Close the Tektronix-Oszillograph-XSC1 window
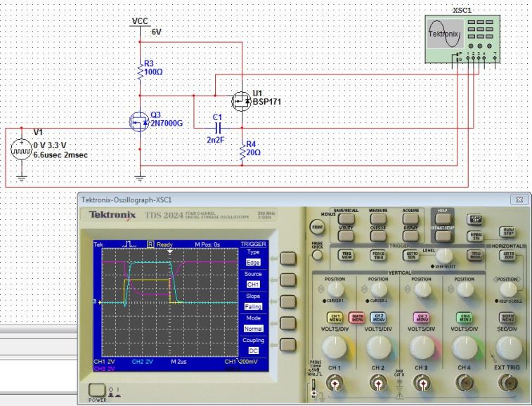Image resolution: width=532 pixels, height=406 pixels. (x=519, y=199)
